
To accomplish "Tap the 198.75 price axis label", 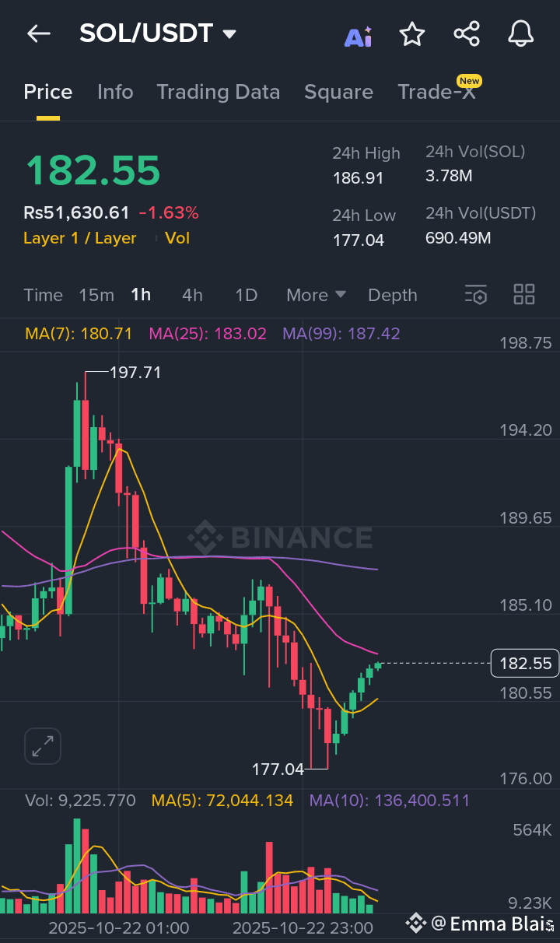I will click(x=525, y=343).
